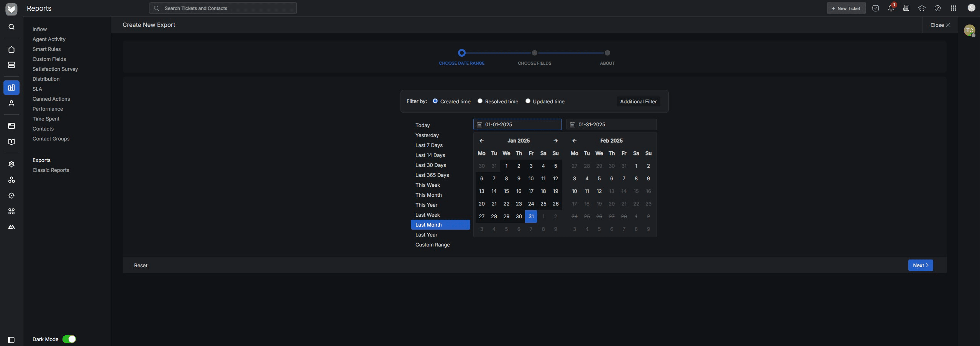980x346 pixels.
Task: Click the Choose Fields step marker
Action: click(x=534, y=53)
